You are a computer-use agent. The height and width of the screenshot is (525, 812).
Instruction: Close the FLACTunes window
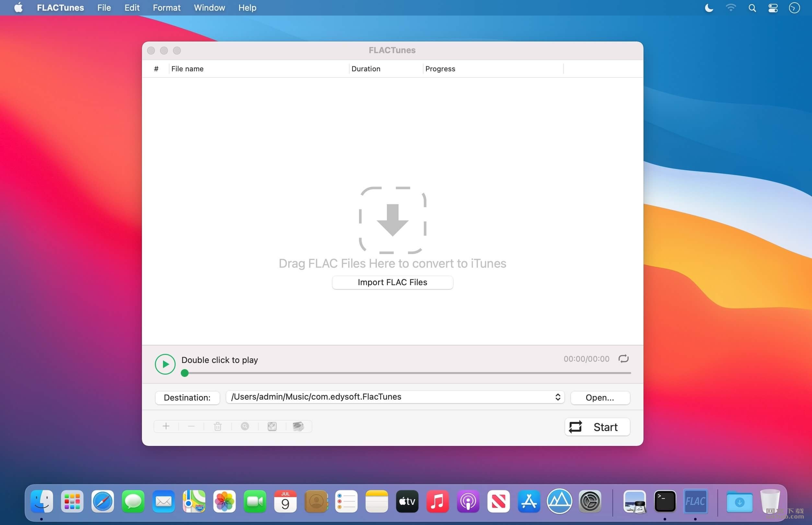tap(151, 51)
